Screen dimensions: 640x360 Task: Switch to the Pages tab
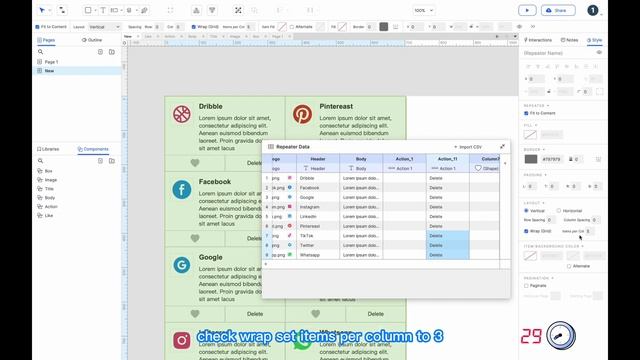46,40
